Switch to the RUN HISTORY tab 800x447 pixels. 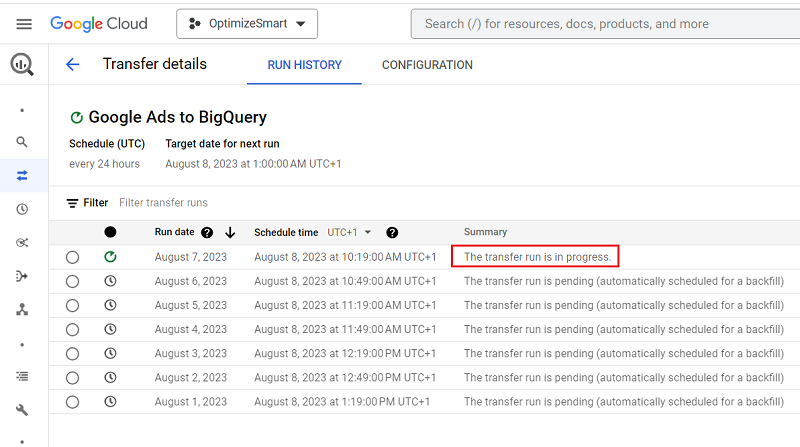pos(305,65)
